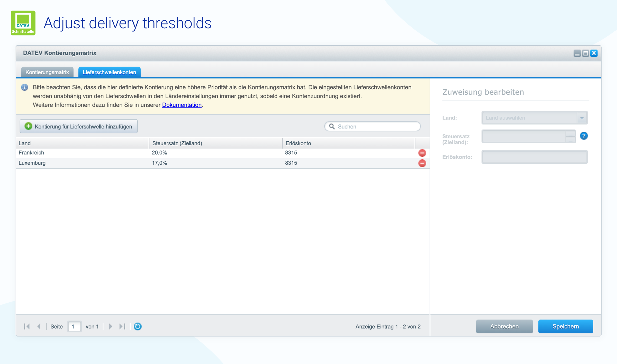This screenshot has height=364, width=617.
Task: Click the 20,0% tax rate cell
Action: tap(159, 153)
